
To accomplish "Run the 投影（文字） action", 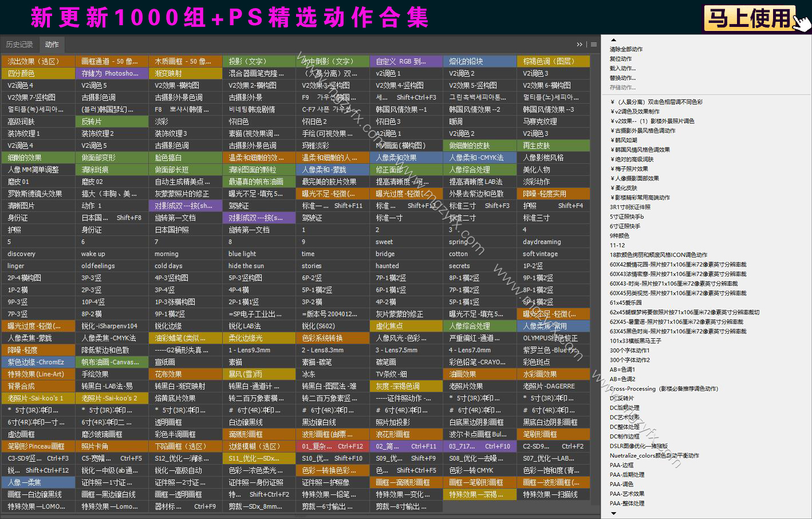I will 259,61.
